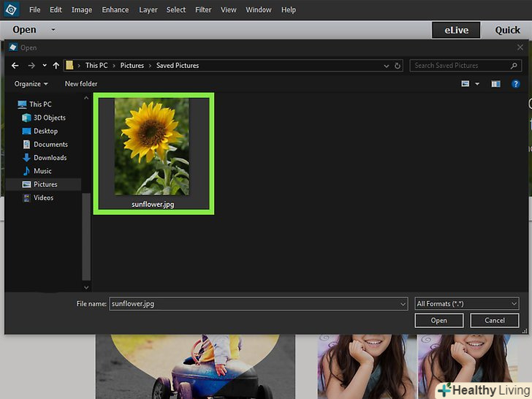Click the File name input field
Screen dimensions: 532x399
coord(256,303)
